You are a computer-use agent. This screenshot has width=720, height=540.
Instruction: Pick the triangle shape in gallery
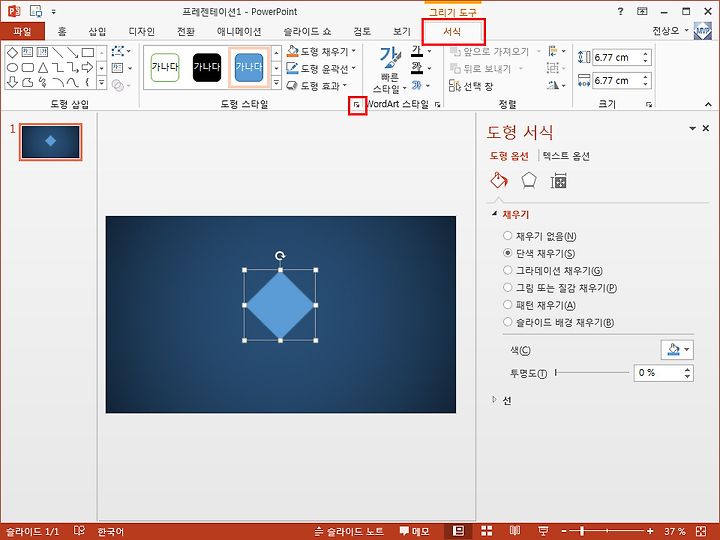point(43,68)
